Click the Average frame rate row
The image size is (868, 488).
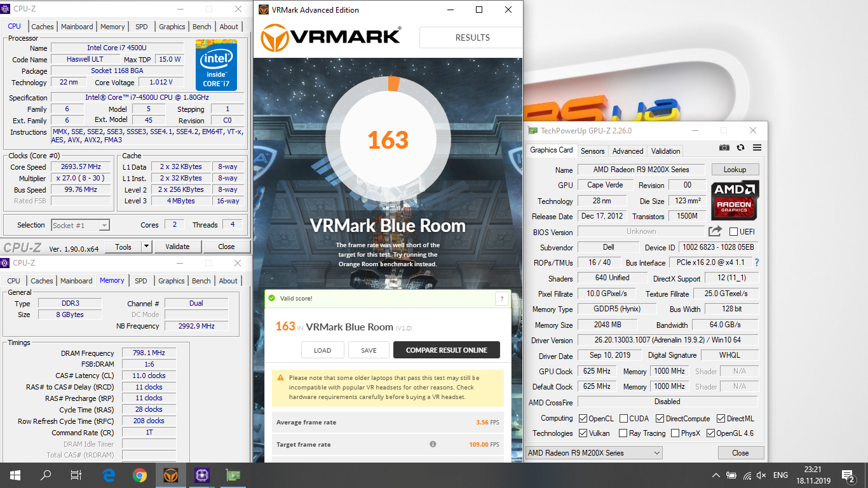coord(388,422)
